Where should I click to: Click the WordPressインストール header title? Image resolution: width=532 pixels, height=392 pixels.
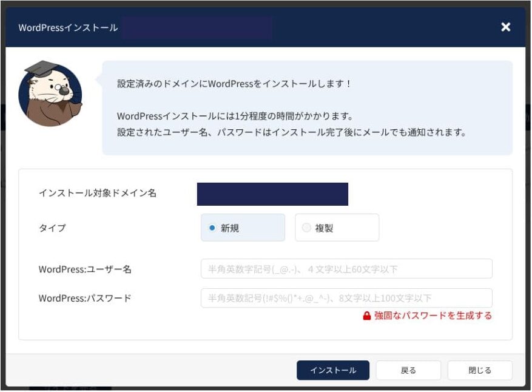point(68,28)
